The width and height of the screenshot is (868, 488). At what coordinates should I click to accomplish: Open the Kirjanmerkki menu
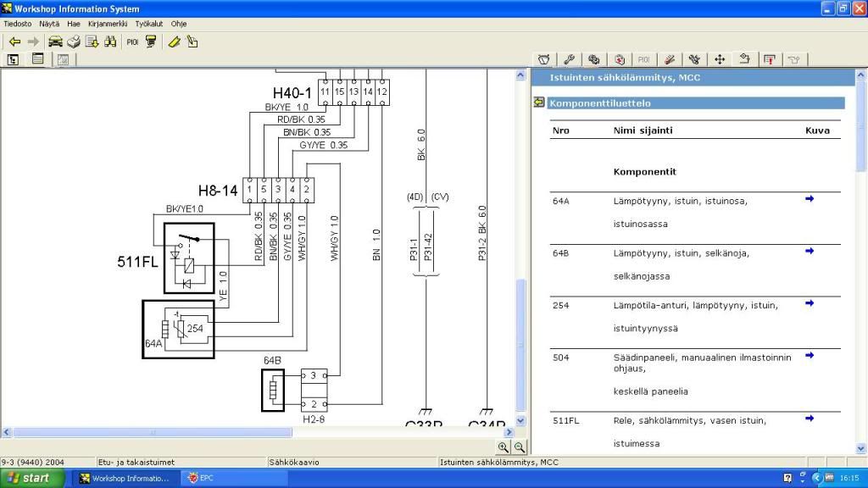(108, 24)
